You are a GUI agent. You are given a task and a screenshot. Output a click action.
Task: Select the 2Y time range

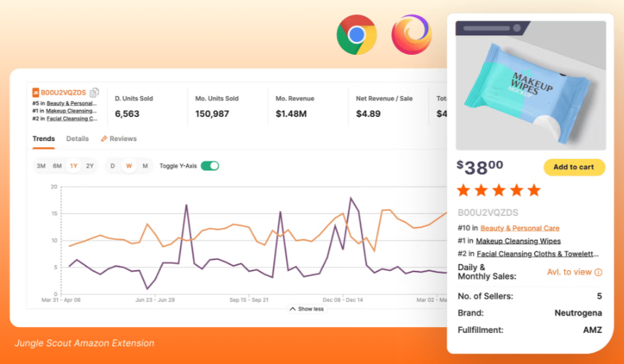[x=90, y=166]
